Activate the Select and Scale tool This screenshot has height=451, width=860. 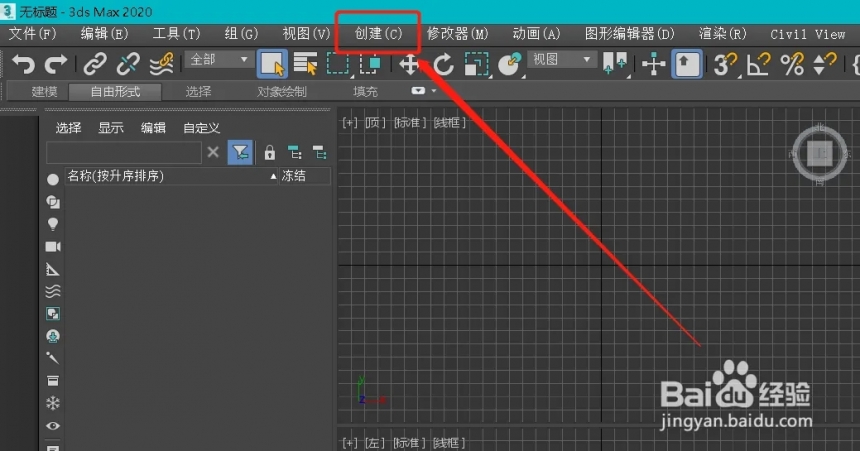pyautogui.click(x=476, y=64)
